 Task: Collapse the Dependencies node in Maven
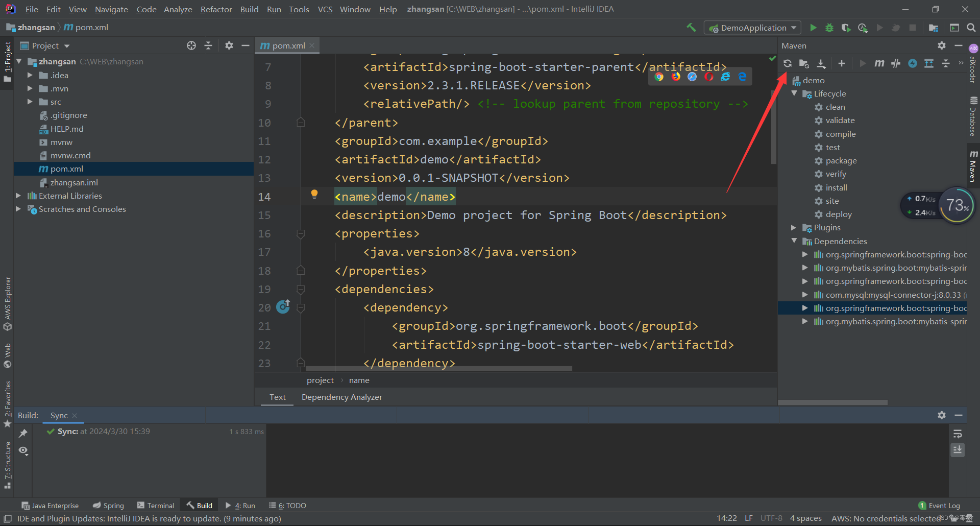tap(794, 241)
